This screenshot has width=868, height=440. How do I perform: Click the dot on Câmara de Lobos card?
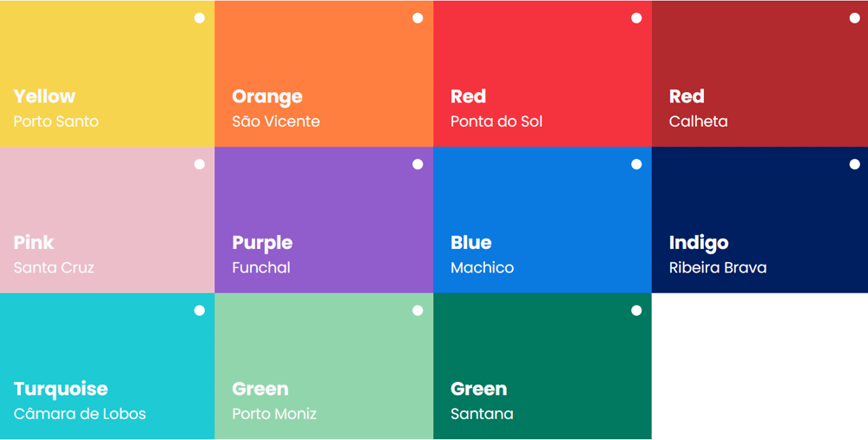200,311
